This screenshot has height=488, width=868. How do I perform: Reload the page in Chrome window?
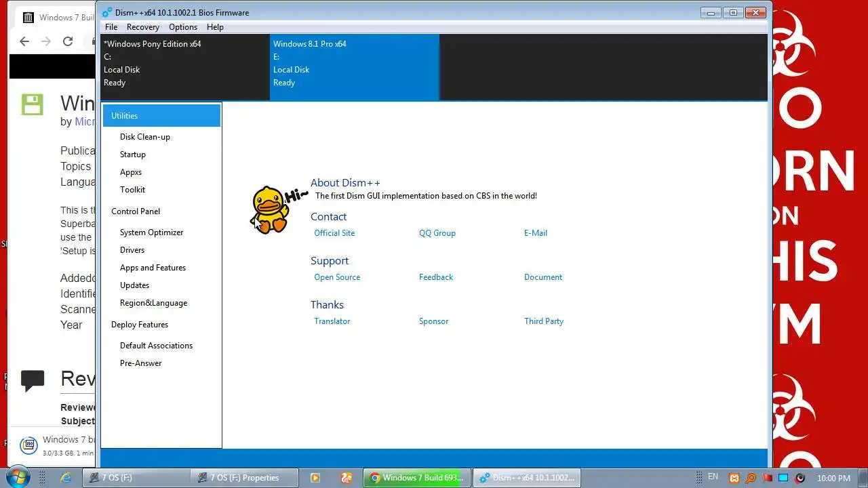(x=68, y=41)
